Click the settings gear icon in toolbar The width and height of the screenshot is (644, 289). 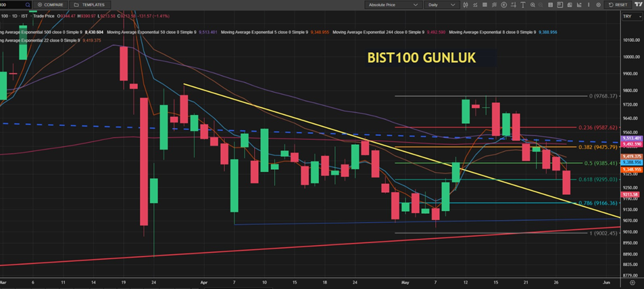point(598,5)
